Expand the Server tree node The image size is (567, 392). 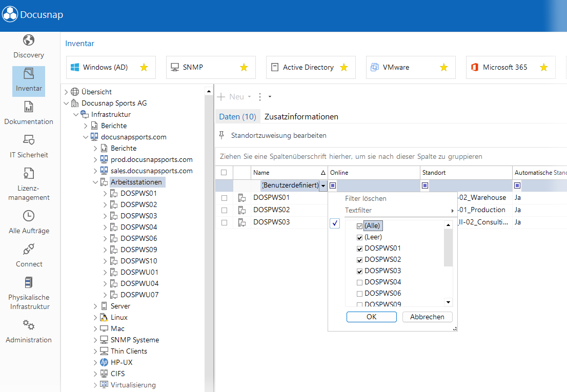(95, 306)
